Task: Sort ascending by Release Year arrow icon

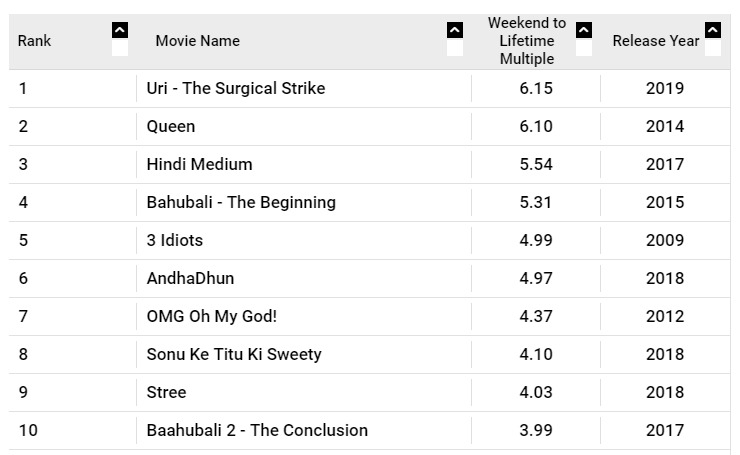Action: click(713, 31)
